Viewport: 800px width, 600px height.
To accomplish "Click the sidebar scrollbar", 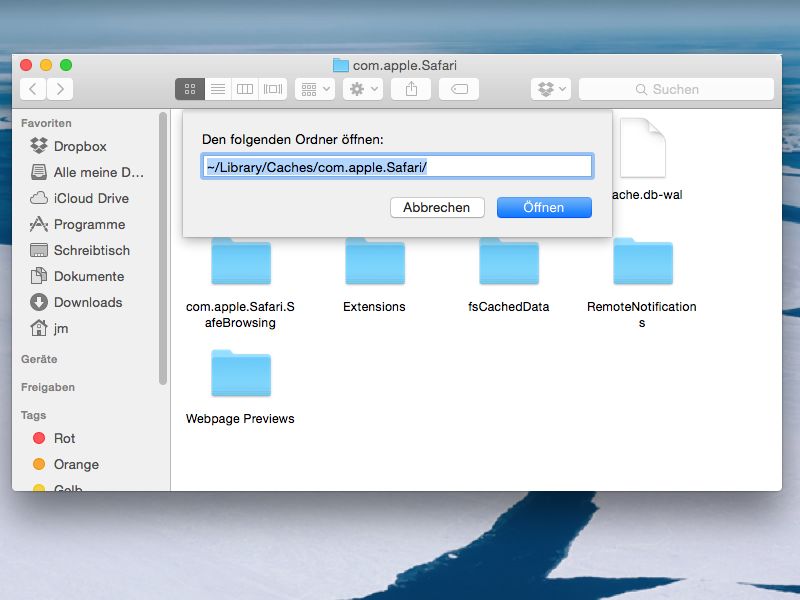I will point(163,248).
